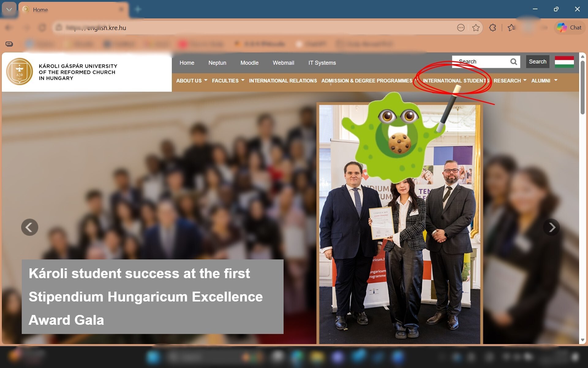Viewport: 588px width, 368px height.
Task: Click the green cookie monster icon
Action: coord(395,138)
